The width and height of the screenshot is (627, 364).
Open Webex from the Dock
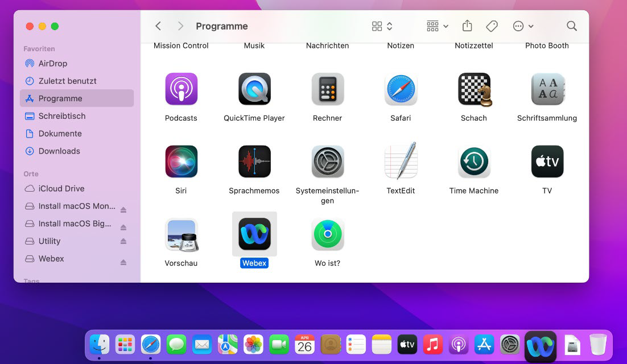pyautogui.click(x=540, y=346)
